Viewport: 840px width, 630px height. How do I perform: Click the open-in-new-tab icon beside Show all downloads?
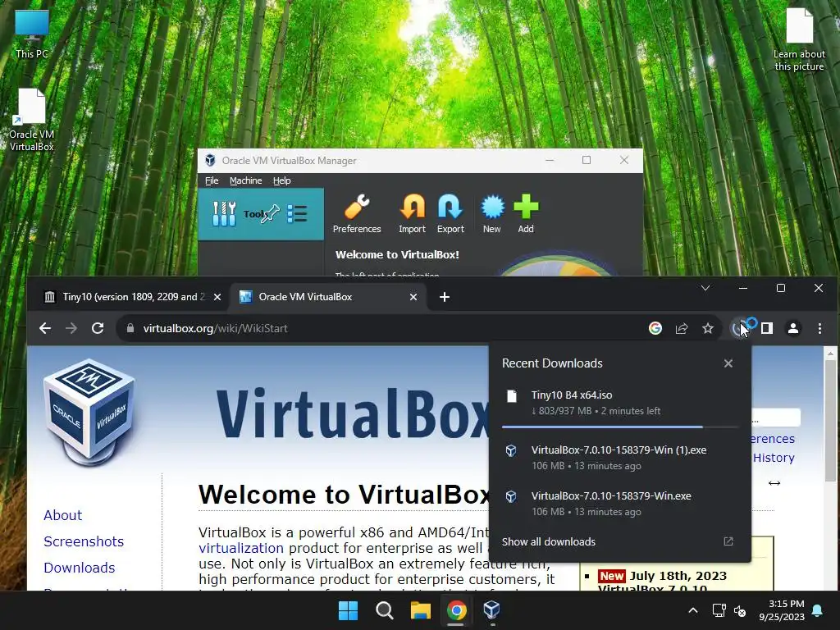pos(728,541)
